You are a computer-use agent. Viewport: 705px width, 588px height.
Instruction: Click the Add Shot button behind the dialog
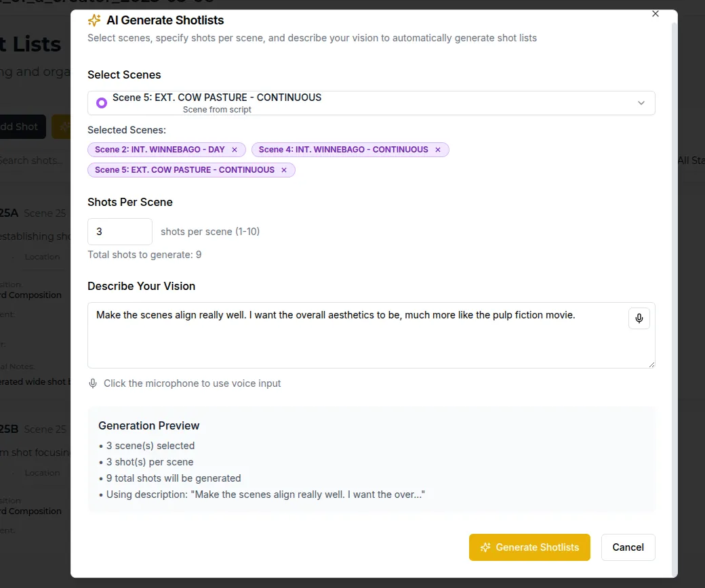[22, 127]
